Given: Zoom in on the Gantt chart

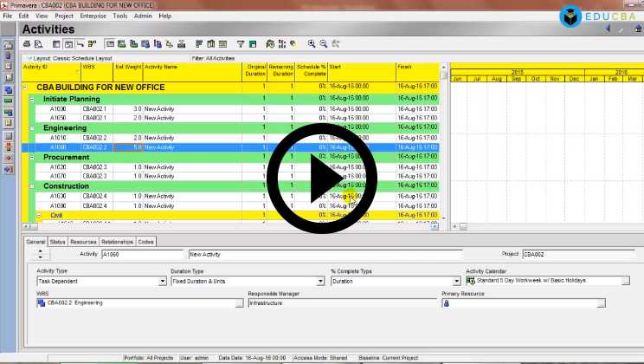Looking at the screenshot, I should coord(312,43).
